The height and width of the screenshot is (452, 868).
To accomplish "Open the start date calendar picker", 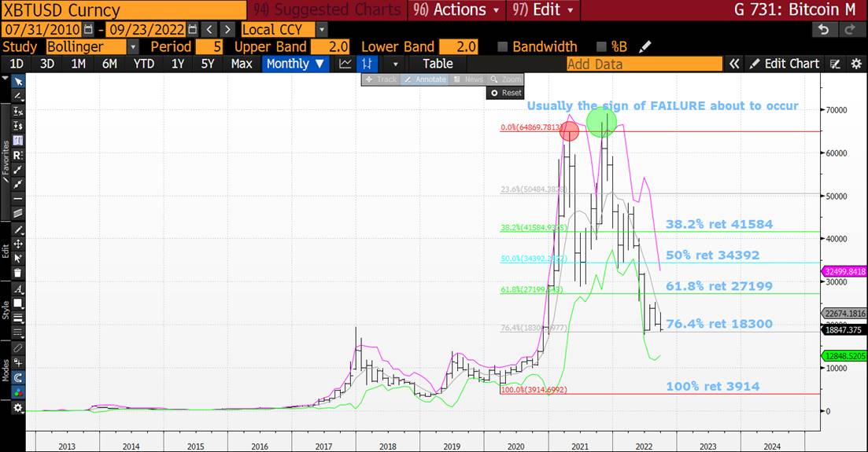I will [89, 29].
